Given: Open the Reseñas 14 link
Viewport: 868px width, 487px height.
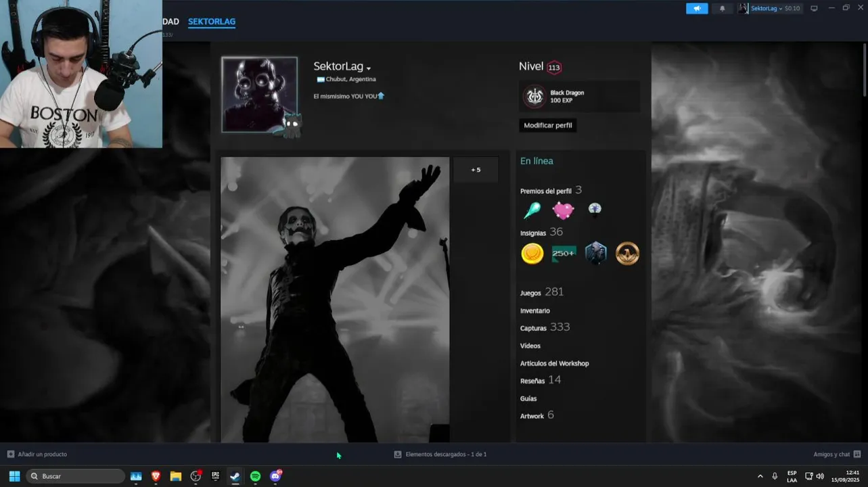Looking at the screenshot, I should [x=541, y=380].
